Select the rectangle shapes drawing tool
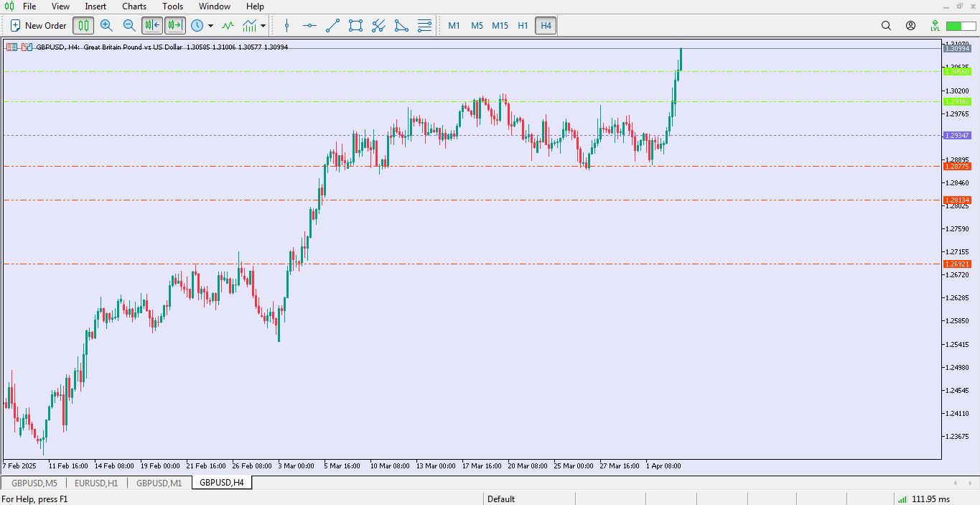The width and height of the screenshot is (980, 505). click(355, 26)
